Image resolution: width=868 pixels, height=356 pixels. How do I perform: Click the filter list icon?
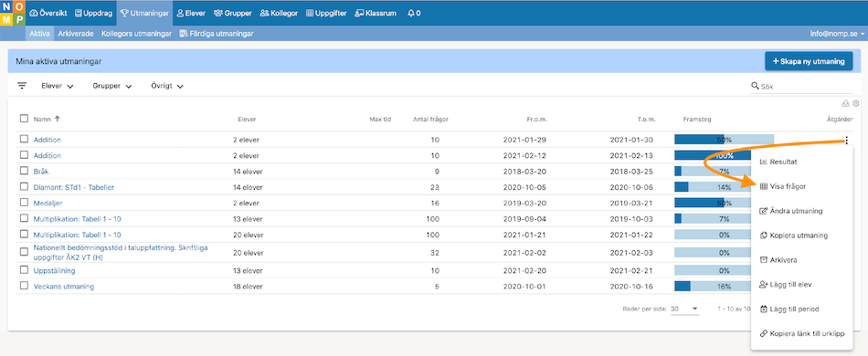click(x=22, y=86)
